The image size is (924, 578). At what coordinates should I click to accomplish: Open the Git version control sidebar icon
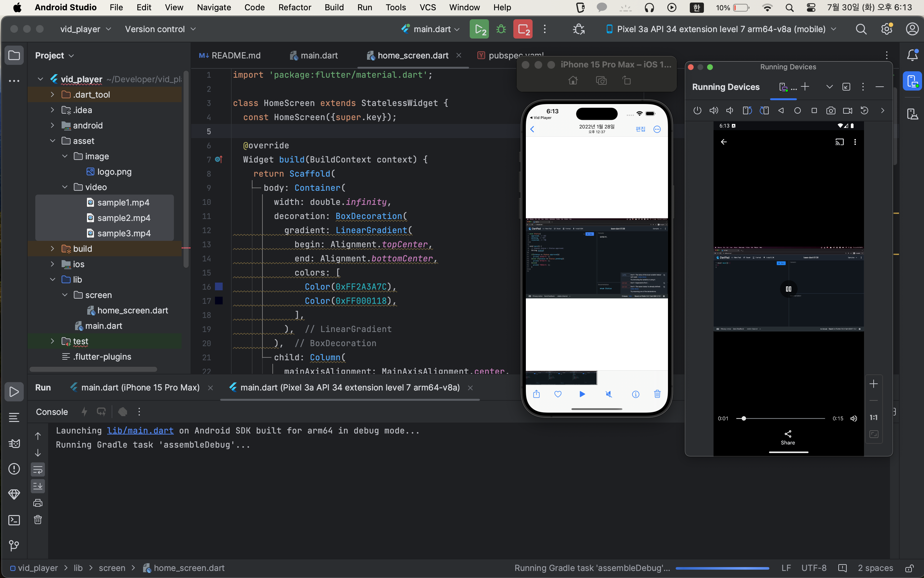[14, 546]
